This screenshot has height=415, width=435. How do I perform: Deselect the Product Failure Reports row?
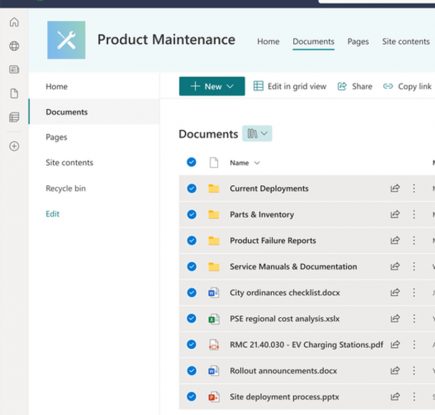[x=191, y=240]
